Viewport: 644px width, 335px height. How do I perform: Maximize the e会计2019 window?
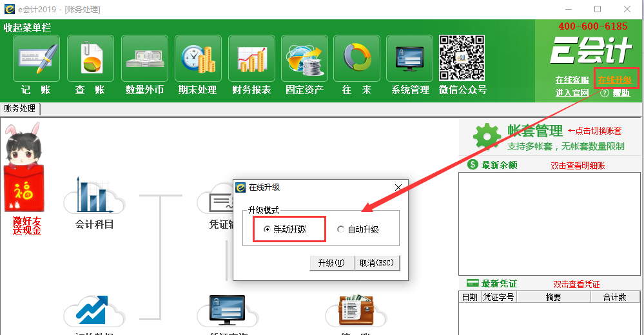[x=598, y=9]
